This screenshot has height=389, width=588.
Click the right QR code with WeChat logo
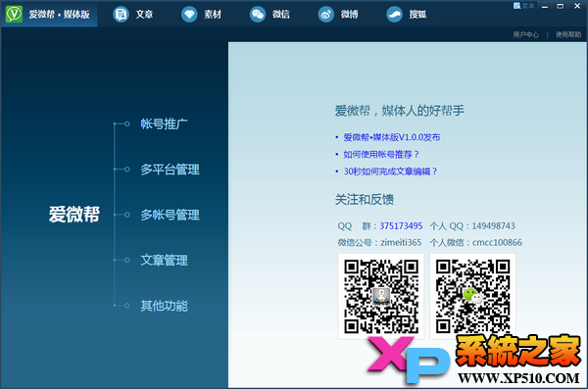pyautogui.click(x=473, y=296)
